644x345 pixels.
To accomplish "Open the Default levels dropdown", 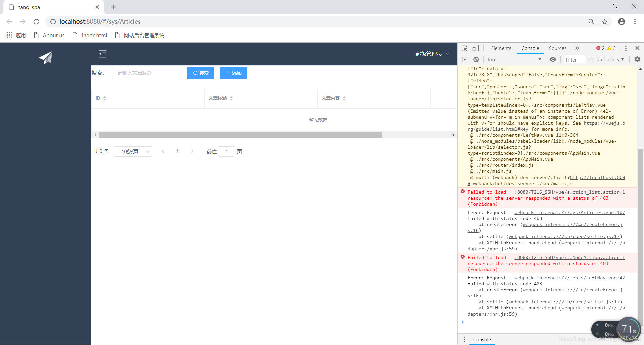I will [x=606, y=59].
